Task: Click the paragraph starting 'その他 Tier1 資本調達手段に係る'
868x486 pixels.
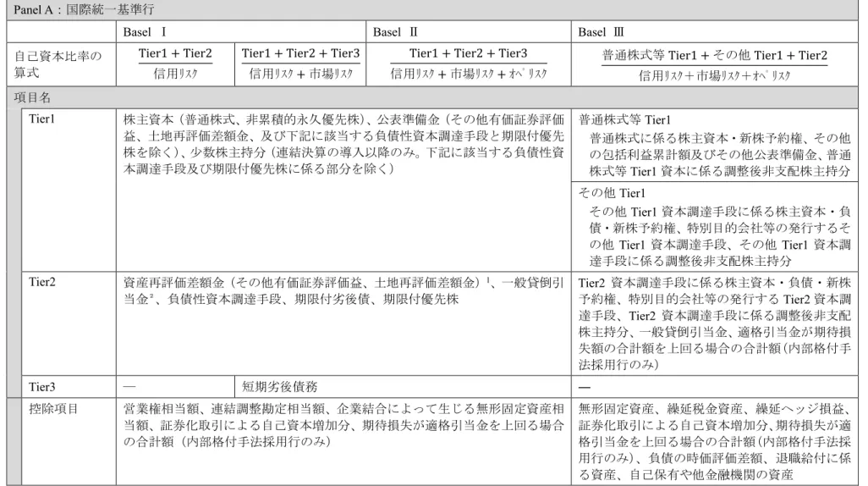Action: coord(720,236)
